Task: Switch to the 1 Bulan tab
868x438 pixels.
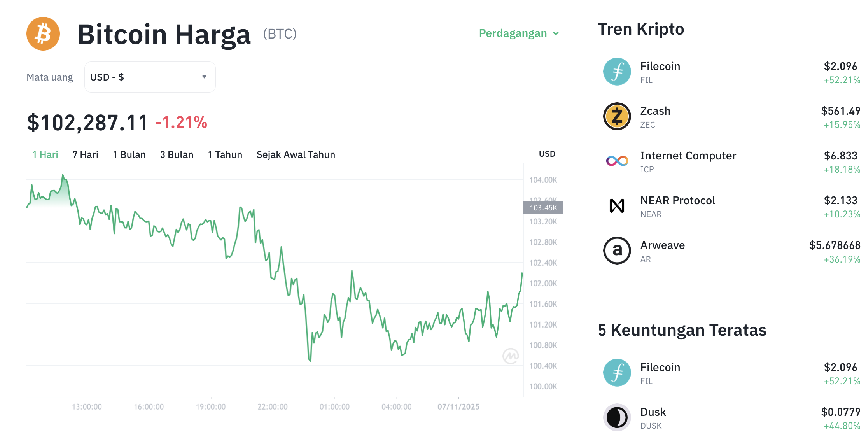Action: click(129, 154)
